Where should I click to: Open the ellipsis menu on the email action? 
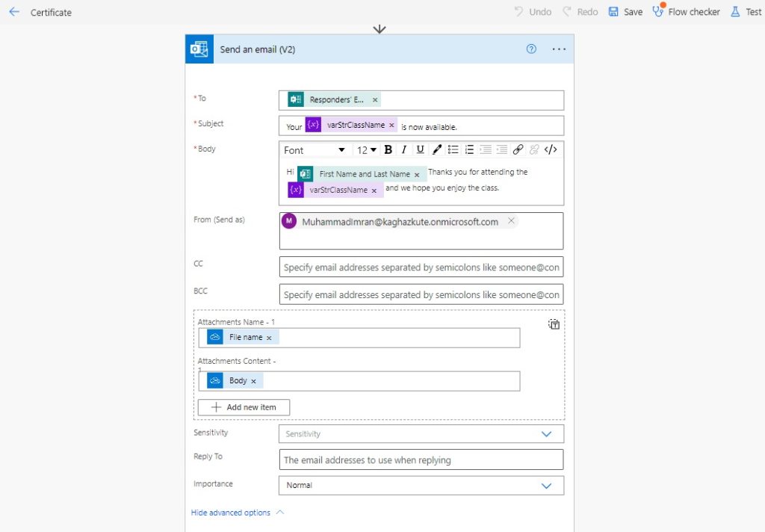point(559,49)
